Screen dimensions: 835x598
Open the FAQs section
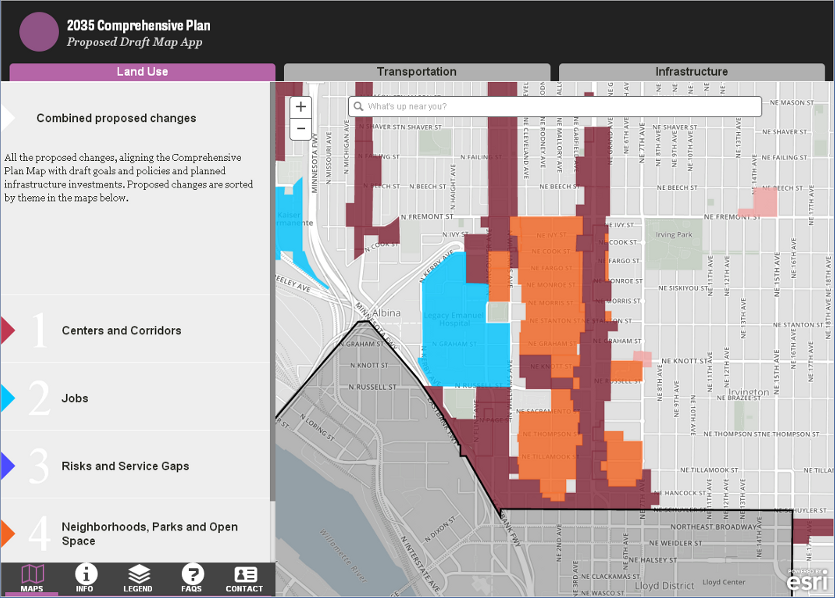coord(192,578)
